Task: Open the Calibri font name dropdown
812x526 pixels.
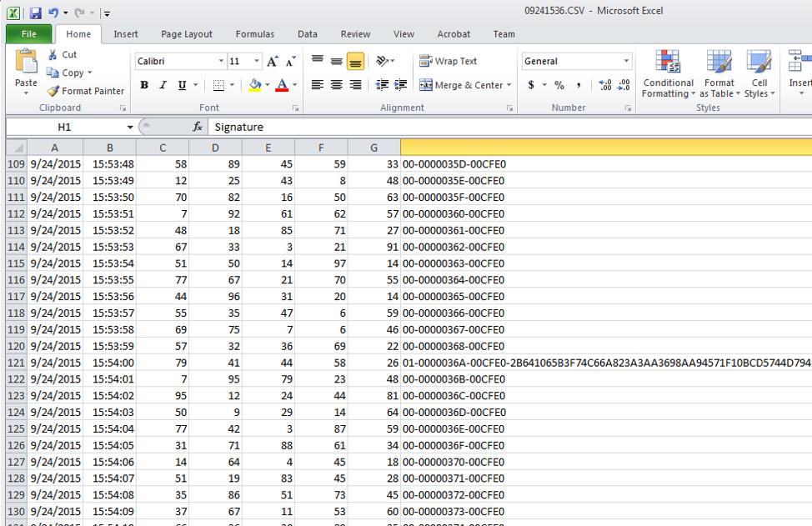Action: 221,61
